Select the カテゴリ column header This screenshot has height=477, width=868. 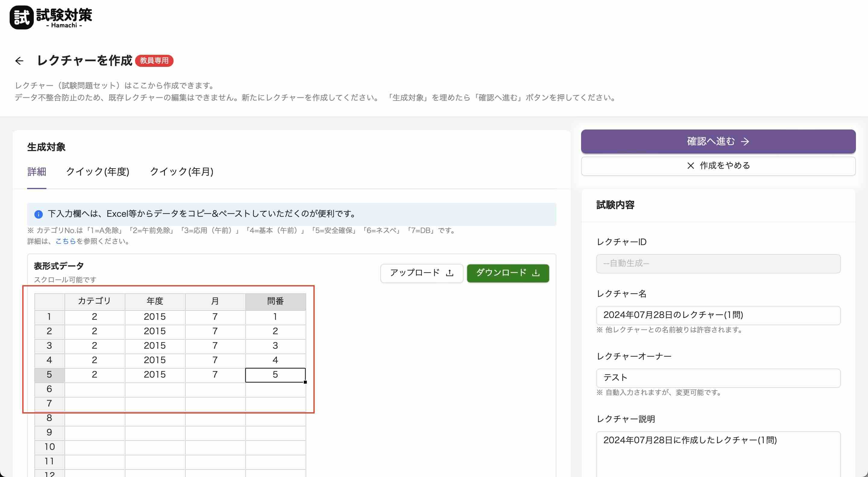pyautogui.click(x=94, y=301)
